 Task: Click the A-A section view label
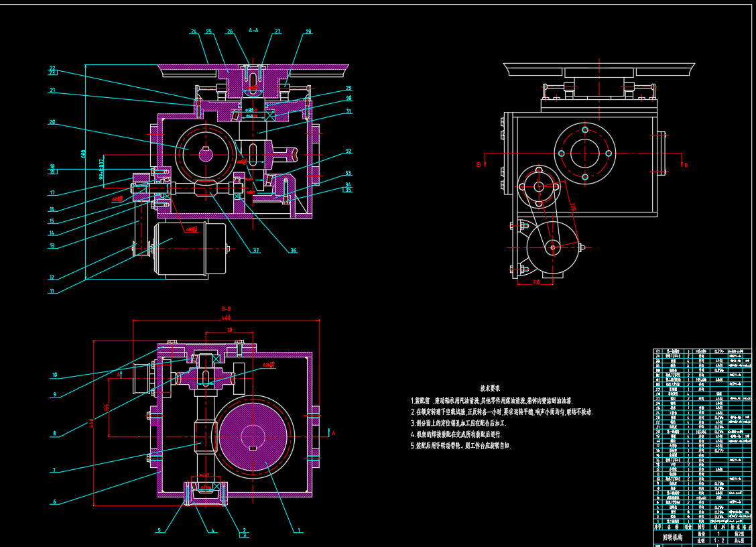click(x=253, y=30)
